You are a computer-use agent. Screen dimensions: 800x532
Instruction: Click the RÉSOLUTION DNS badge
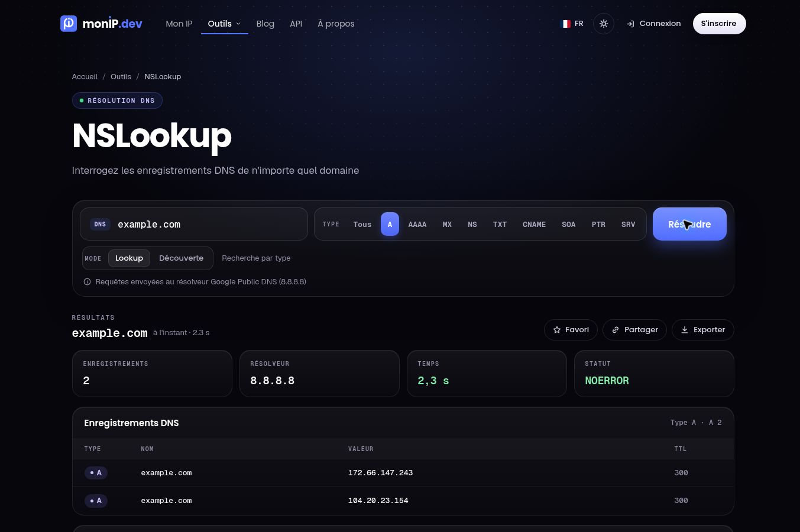point(117,100)
